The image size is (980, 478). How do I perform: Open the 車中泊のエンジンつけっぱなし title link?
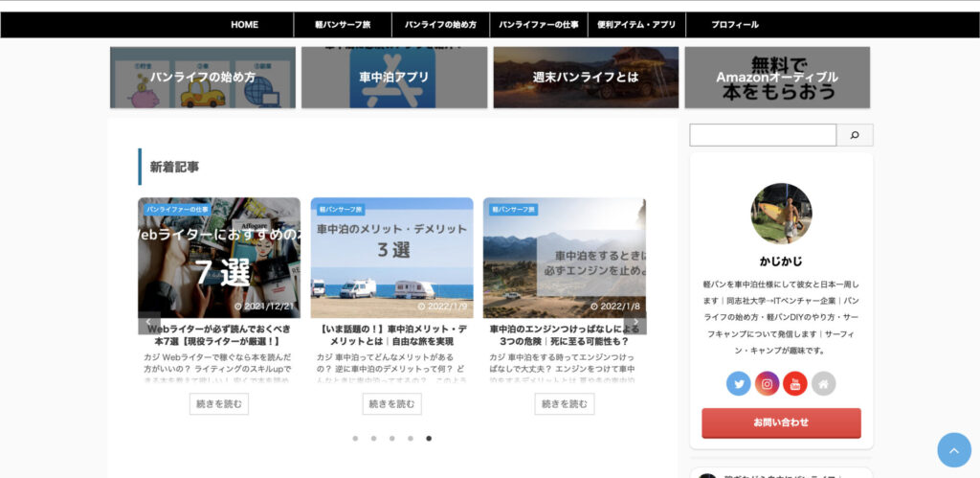(x=565, y=335)
